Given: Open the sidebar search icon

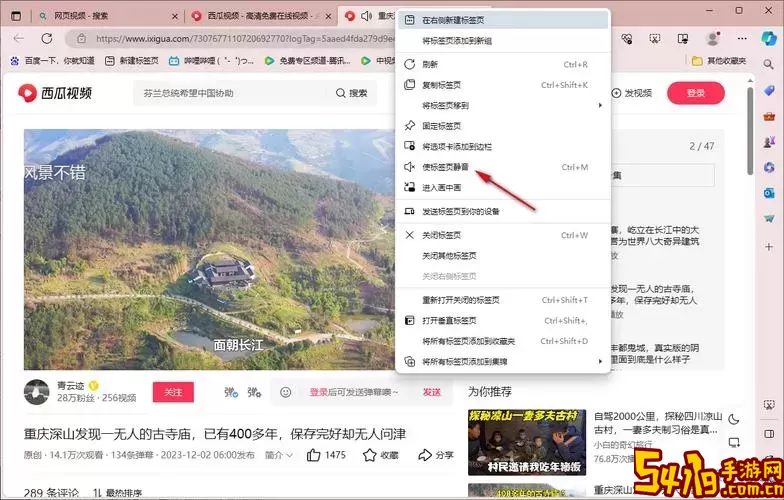Looking at the screenshot, I should 769,64.
